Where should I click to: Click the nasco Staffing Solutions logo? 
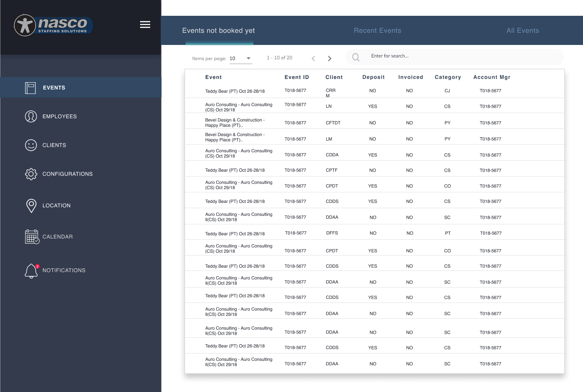pos(53,25)
